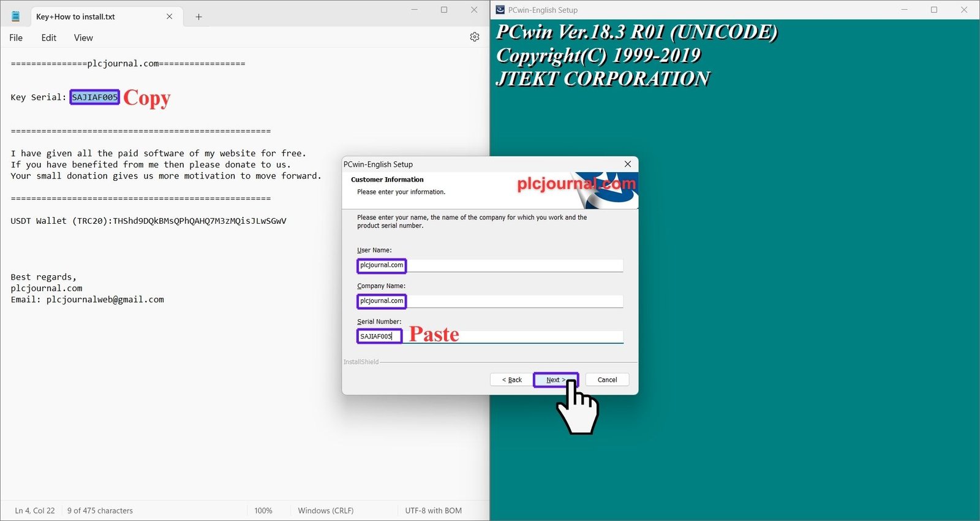The image size is (980, 521).
Task: Open Notepad settings gear icon
Action: [x=475, y=37]
